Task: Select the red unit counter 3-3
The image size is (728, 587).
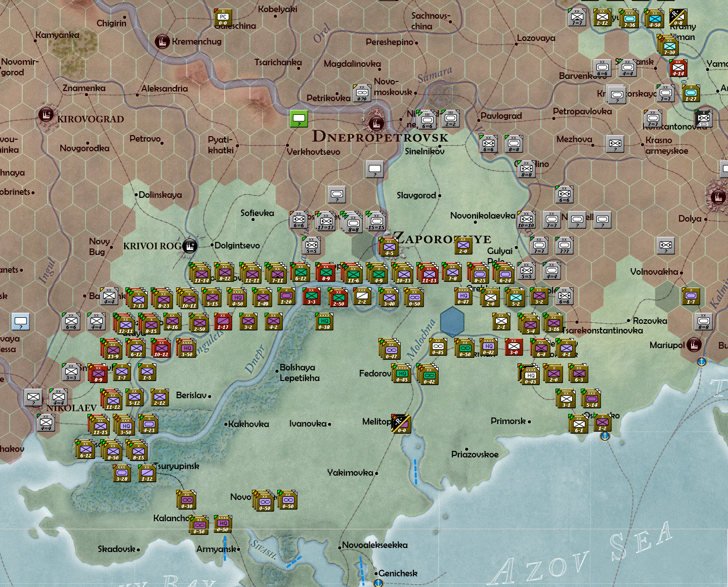Action: click(312, 296)
